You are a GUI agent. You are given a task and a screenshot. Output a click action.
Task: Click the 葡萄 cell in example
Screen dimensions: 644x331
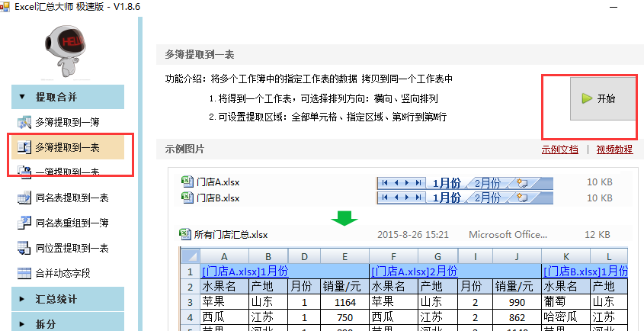pos(566,302)
